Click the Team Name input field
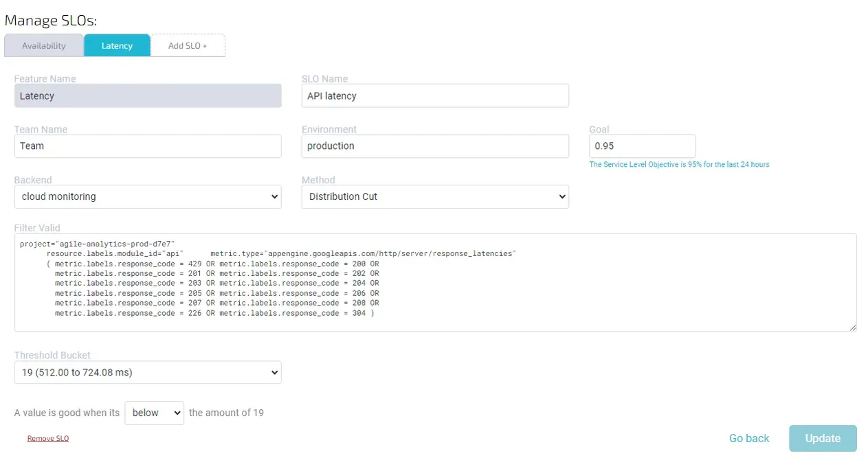868x460 pixels. (x=148, y=146)
